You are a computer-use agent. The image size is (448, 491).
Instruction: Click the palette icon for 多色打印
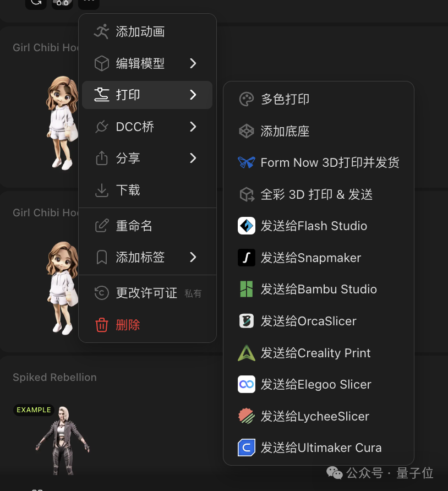[247, 99]
